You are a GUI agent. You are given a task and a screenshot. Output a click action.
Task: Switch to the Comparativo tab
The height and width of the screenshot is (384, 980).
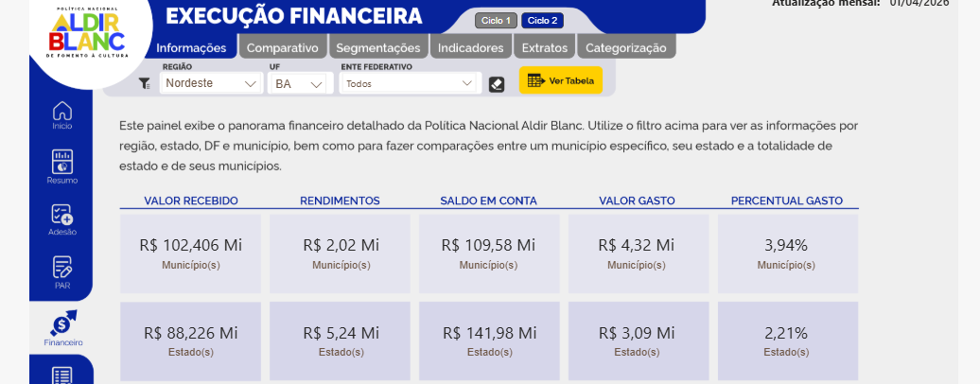pos(281,47)
